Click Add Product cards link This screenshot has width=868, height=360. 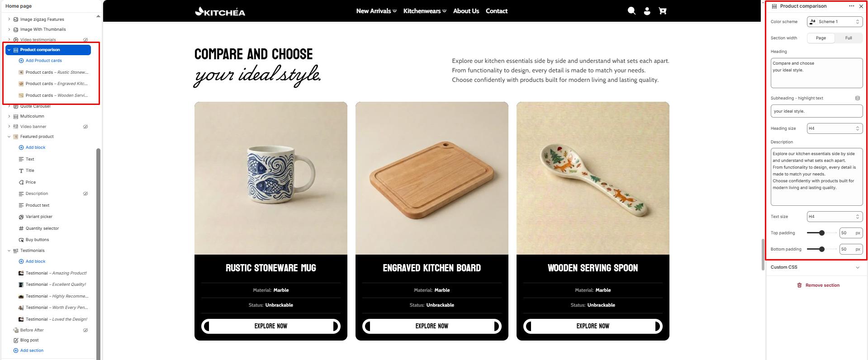(x=43, y=61)
